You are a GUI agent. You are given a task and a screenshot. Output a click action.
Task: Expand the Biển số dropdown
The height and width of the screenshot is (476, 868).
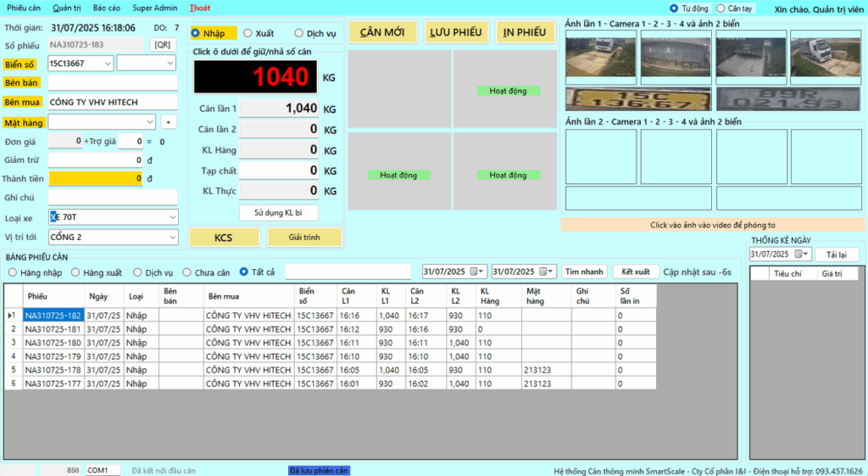coord(106,63)
